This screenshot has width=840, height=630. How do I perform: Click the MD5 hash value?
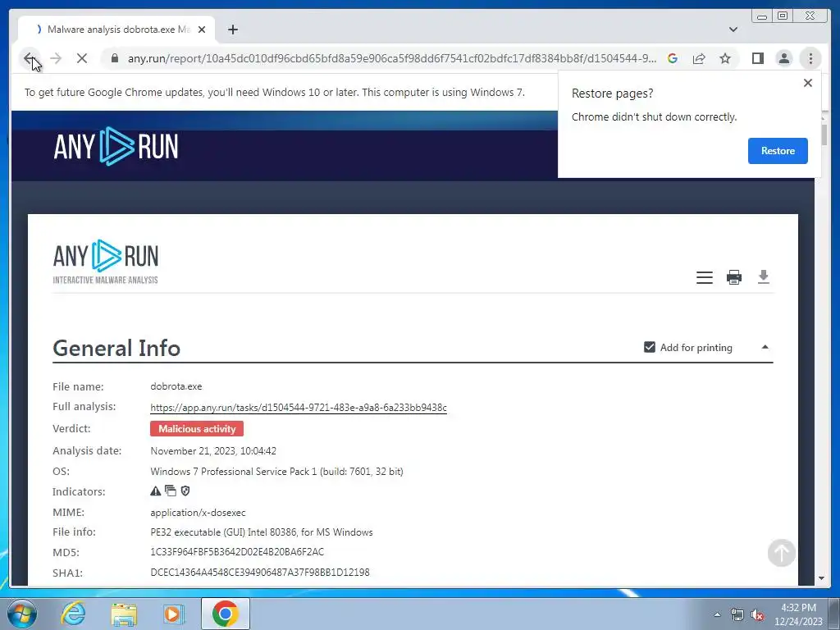[x=237, y=552]
